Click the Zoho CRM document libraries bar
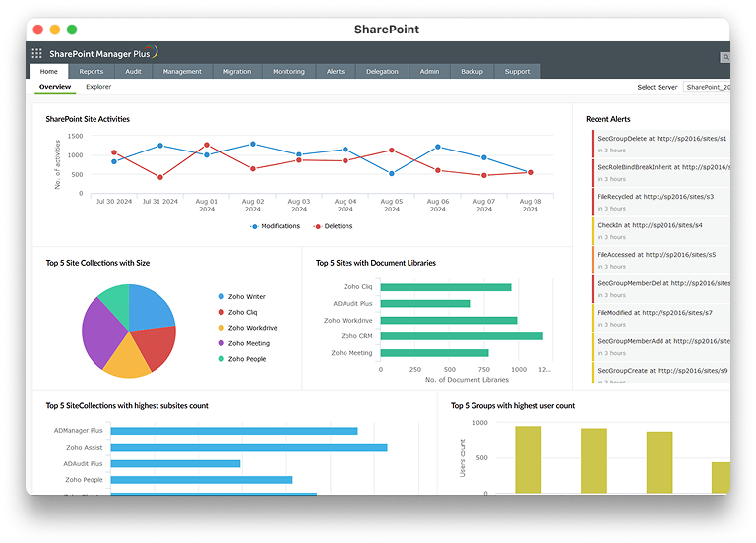Viewport: 756px width, 543px height. (462, 336)
